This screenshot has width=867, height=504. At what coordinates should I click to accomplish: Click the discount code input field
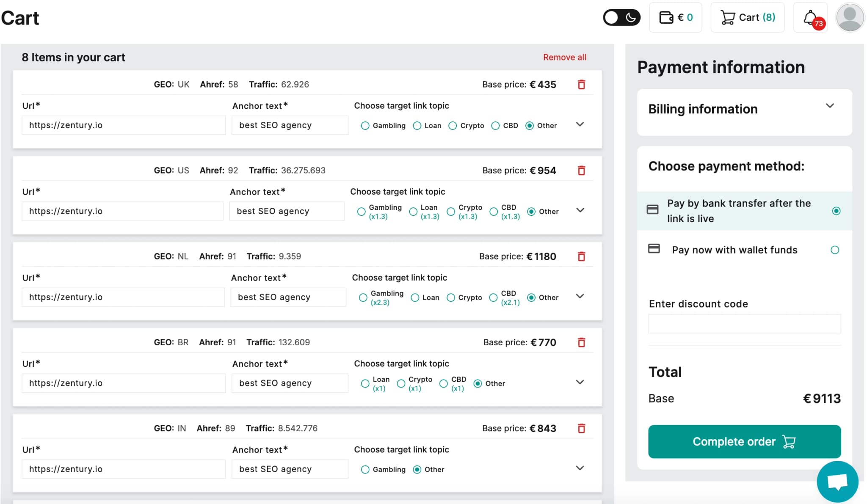click(744, 324)
